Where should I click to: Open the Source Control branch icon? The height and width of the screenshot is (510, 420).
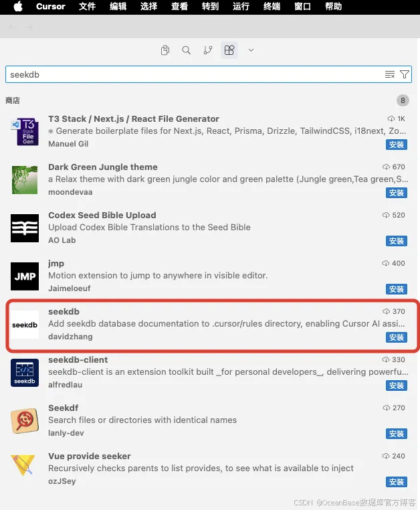click(x=208, y=50)
